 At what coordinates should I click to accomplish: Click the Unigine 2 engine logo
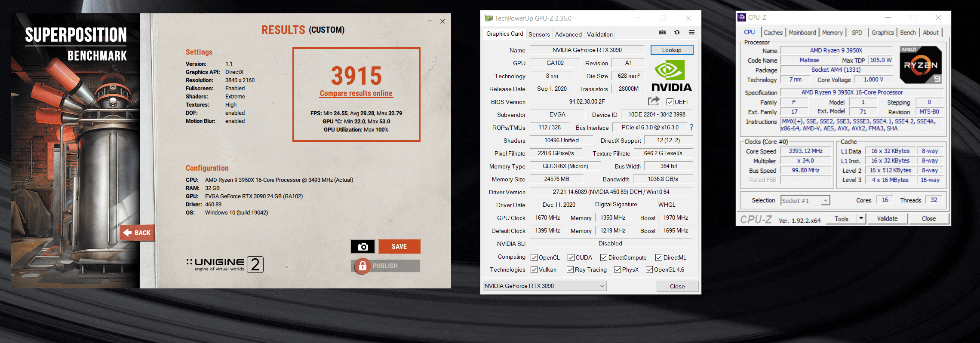click(x=225, y=264)
